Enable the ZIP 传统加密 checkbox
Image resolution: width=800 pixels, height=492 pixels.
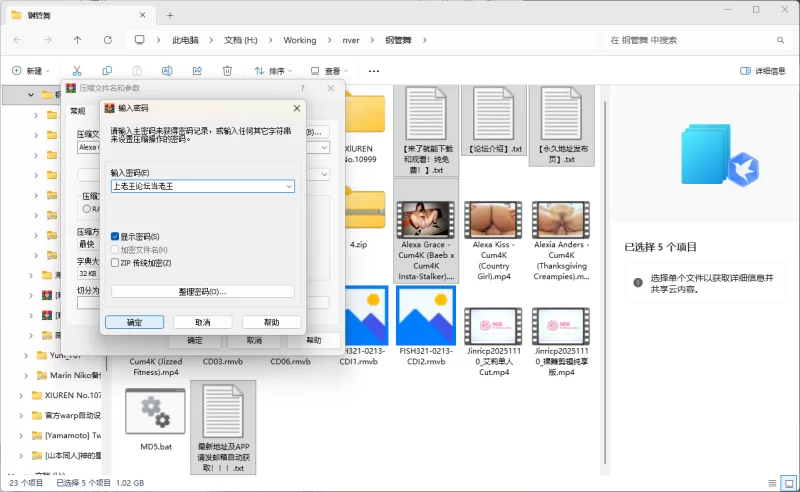[115, 262]
